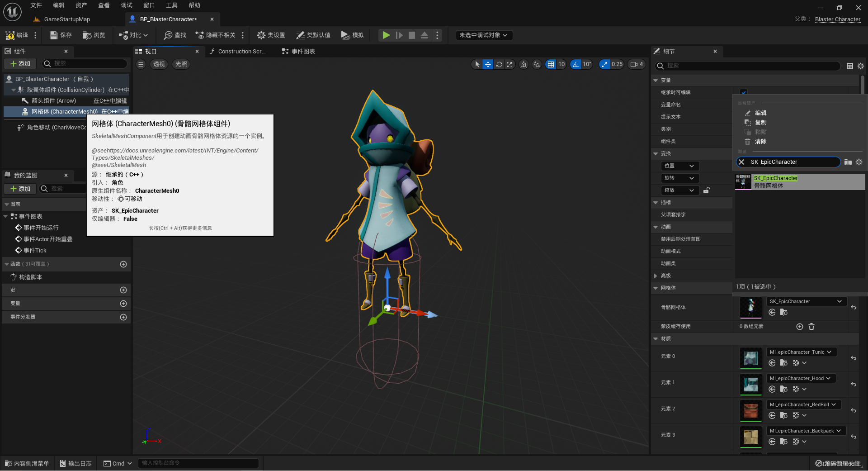Click 添加 in the components panel
This screenshot has width=868, height=471.
point(20,64)
